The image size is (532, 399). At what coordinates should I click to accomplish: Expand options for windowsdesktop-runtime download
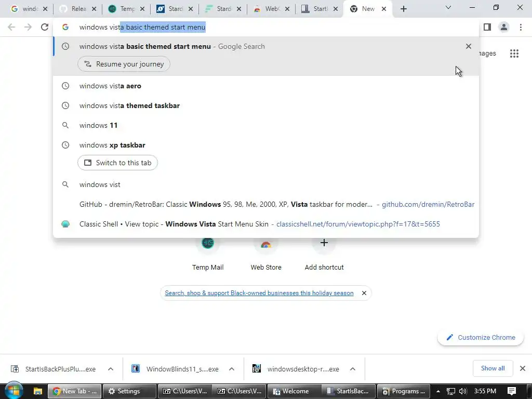tap(353, 369)
